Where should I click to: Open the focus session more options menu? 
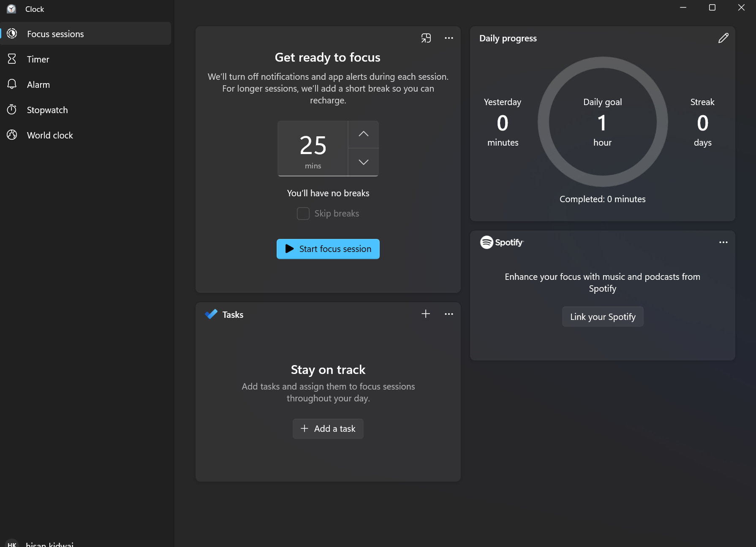coord(449,38)
